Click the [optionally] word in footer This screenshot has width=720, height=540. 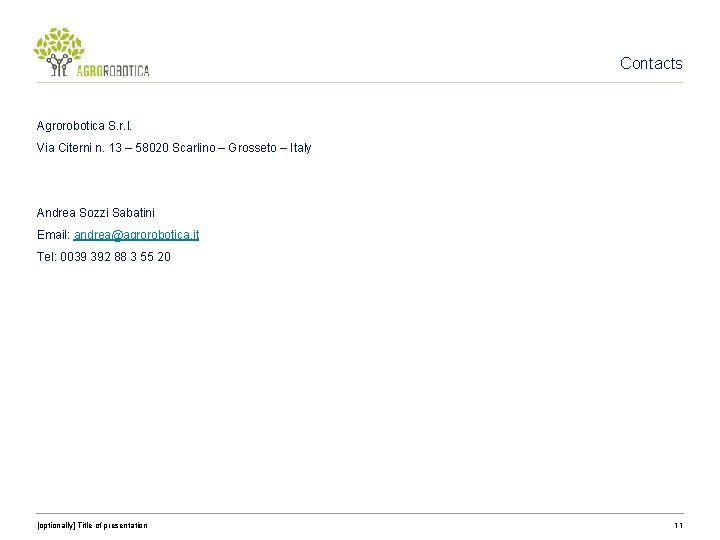tap(56, 525)
